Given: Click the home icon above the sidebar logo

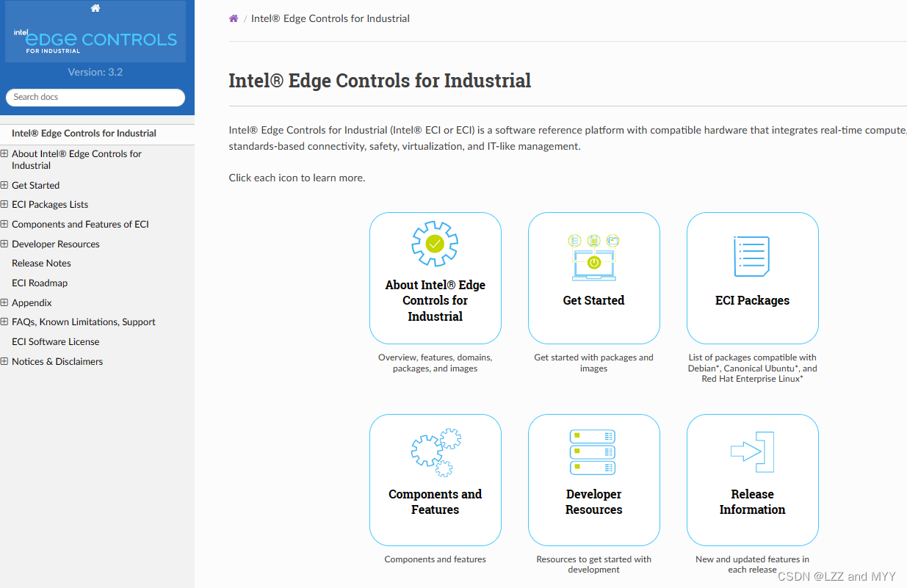Looking at the screenshot, I should click(x=95, y=8).
